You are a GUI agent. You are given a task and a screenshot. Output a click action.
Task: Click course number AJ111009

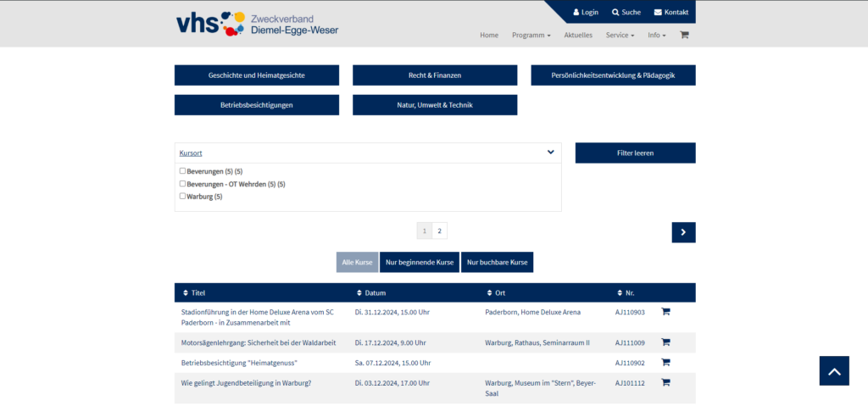tap(630, 342)
